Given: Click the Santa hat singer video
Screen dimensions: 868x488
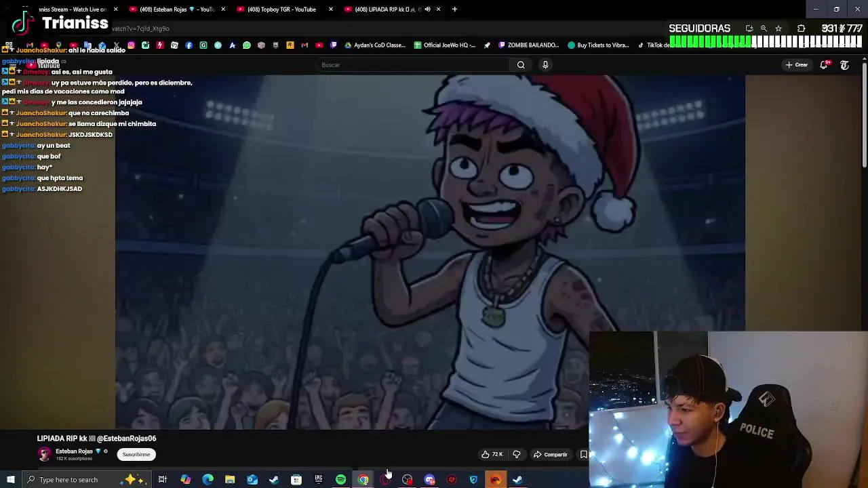Looking at the screenshot, I should (x=430, y=252).
